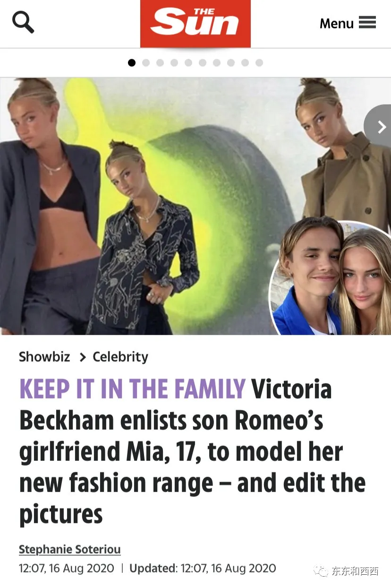The height and width of the screenshot is (588, 391).
Task: Click the Updated timestamp text
Action: click(203, 568)
